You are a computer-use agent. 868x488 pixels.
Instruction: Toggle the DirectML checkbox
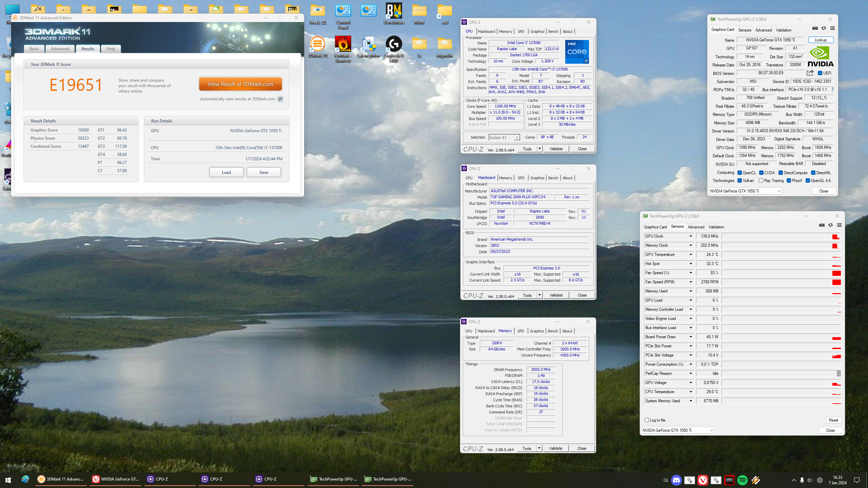point(813,173)
